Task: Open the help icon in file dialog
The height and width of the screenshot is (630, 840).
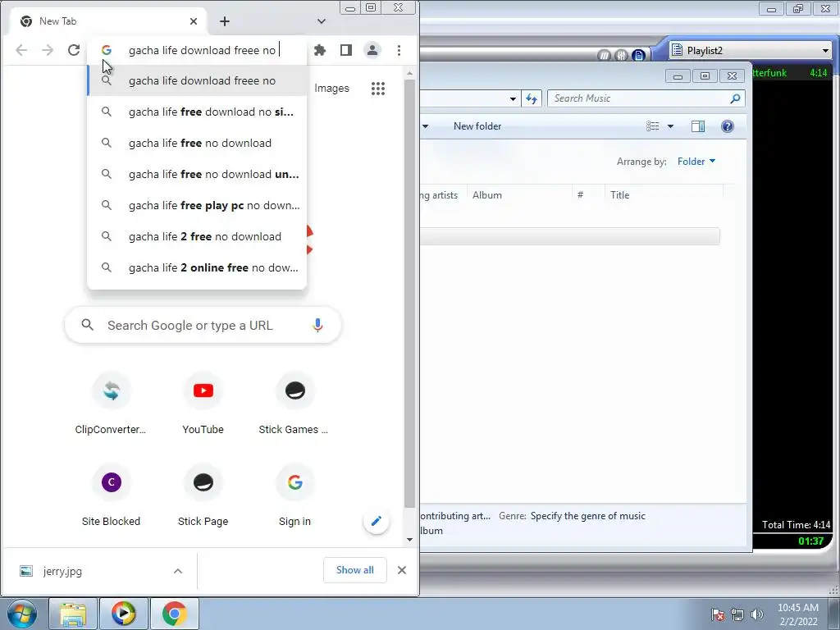Action: [x=727, y=126]
